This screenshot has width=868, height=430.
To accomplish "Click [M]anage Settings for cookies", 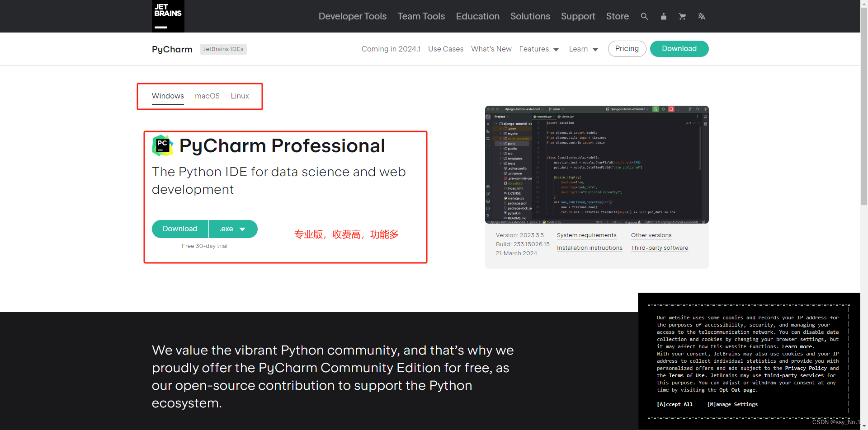I will tap(732, 404).
